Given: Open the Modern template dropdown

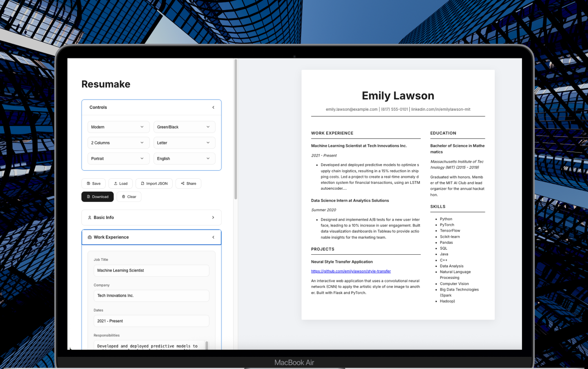Looking at the screenshot, I should (x=118, y=127).
